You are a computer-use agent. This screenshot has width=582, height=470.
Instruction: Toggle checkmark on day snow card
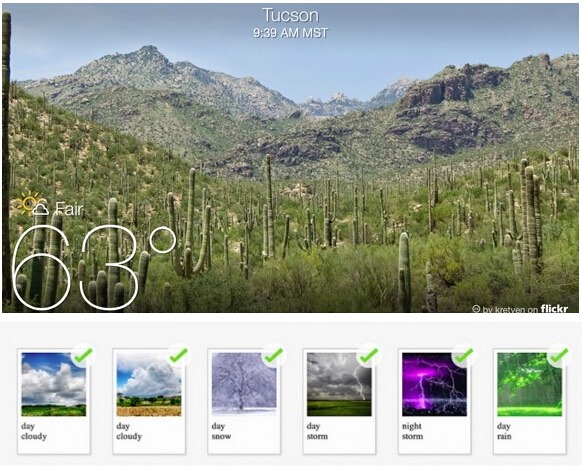click(274, 355)
